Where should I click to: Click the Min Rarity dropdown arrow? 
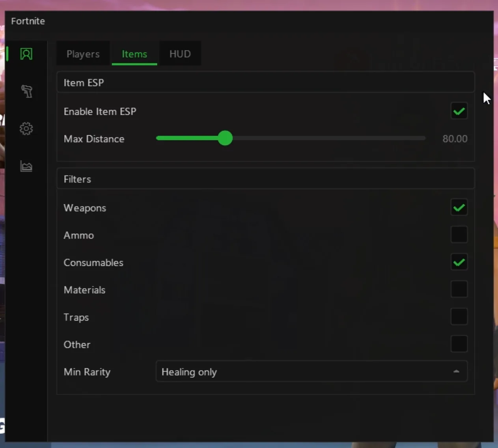click(x=456, y=371)
